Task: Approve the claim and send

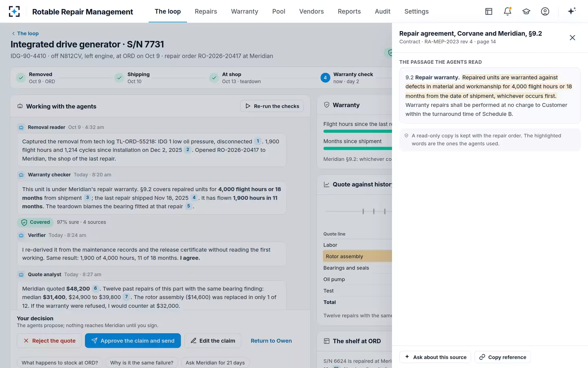Action: coord(133,341)
